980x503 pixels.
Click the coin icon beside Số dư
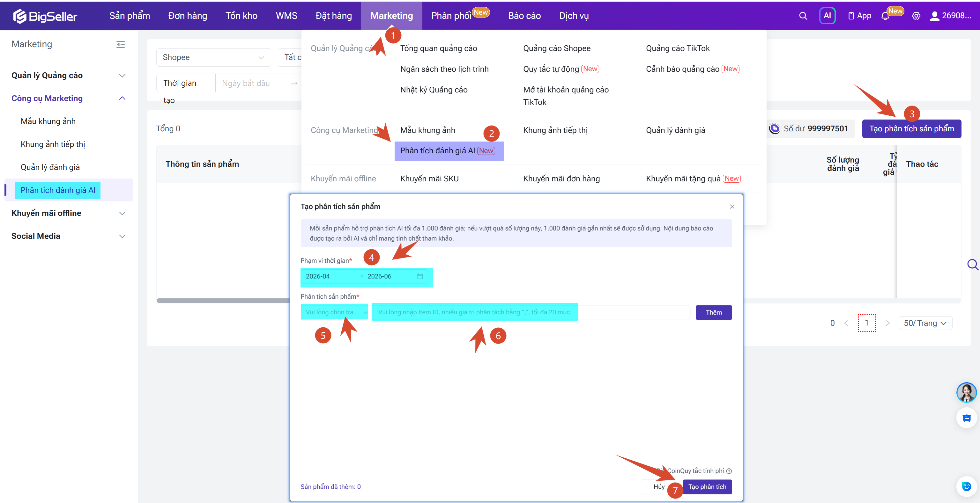(x=774, y=129)
